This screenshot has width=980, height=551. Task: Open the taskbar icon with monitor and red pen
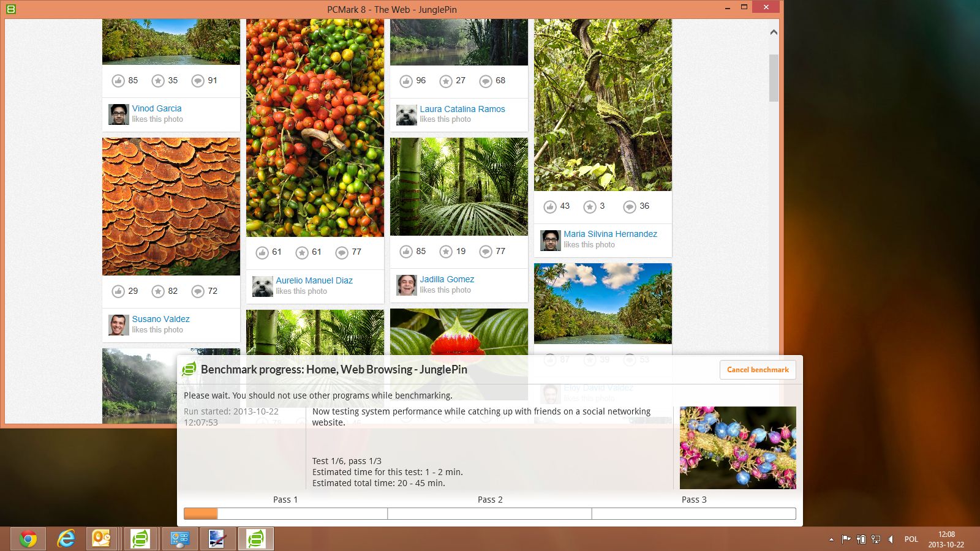[217, 539]
